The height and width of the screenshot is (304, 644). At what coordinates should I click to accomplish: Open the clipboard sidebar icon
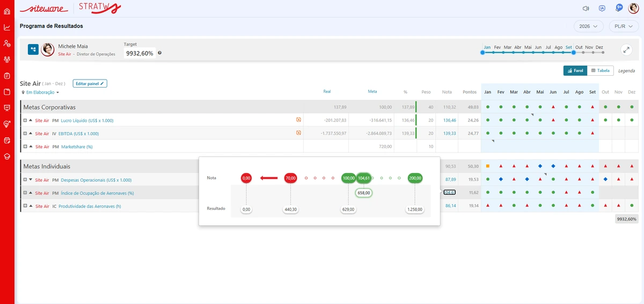(7, 76)
